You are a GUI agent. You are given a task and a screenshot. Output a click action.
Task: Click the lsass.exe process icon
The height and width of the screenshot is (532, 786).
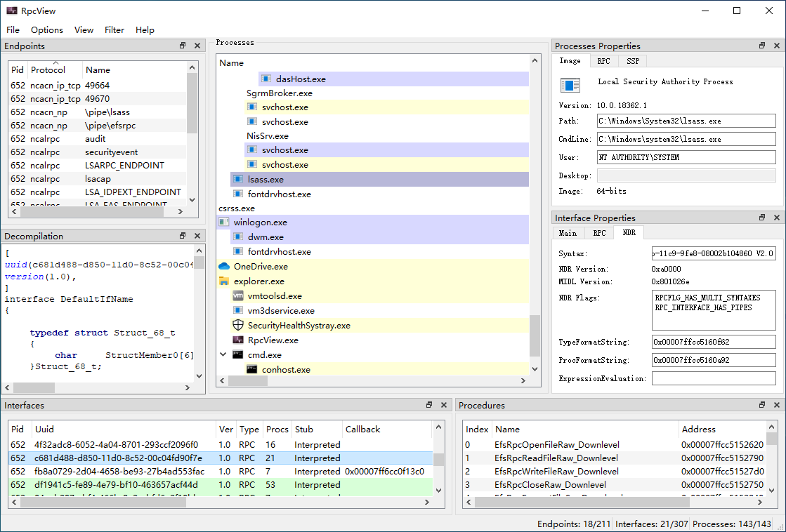pyautogui.click(x=238, y=179)
